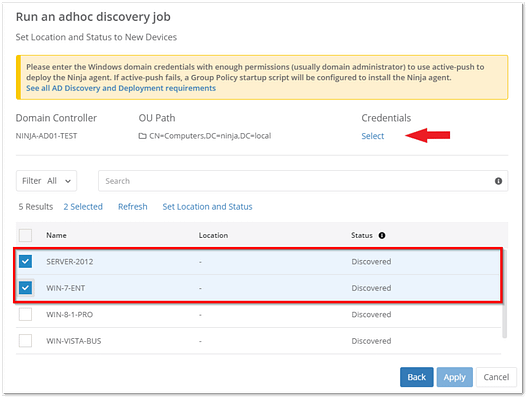The width and height of the screenshot is (527, 398).
Task: Click the Select credentials link
Action: pyautogui.click(x=372, y=136)
